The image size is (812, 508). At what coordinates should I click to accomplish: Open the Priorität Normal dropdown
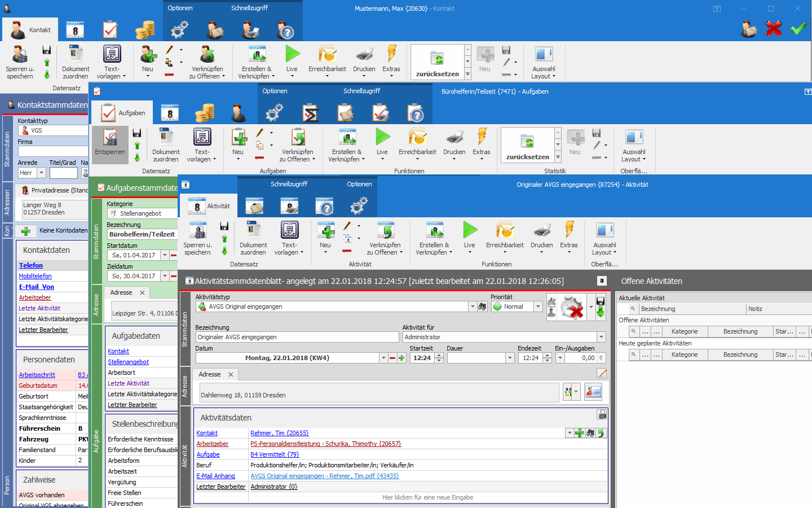coord(538,306)
